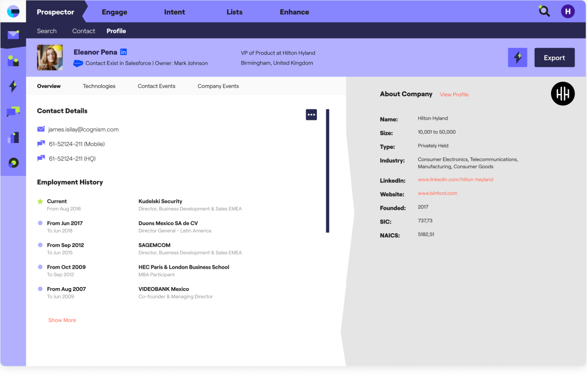Click VP of Product at Hilton Hyland text
The height and width of the screenshot is (392, 587).
tap(278, 53)
